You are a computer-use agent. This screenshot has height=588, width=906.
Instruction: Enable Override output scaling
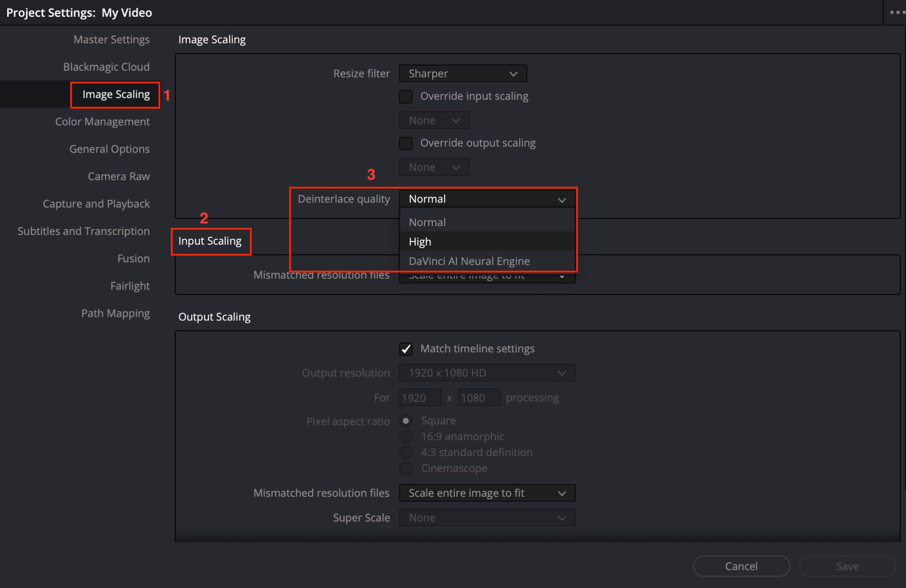pyautogui.click(x=405, y=143)
